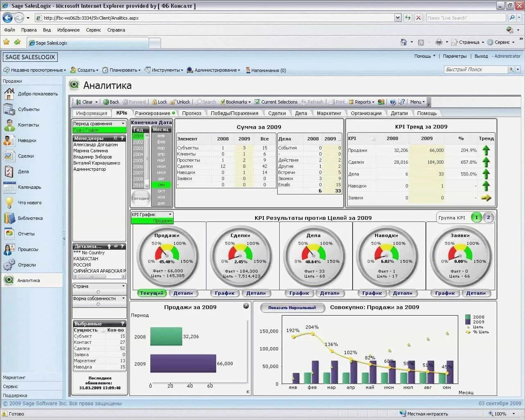Open Что нового lightbulb icon
Image resolution: width=525 pixels, height=420 pixels.
point(9,203)
